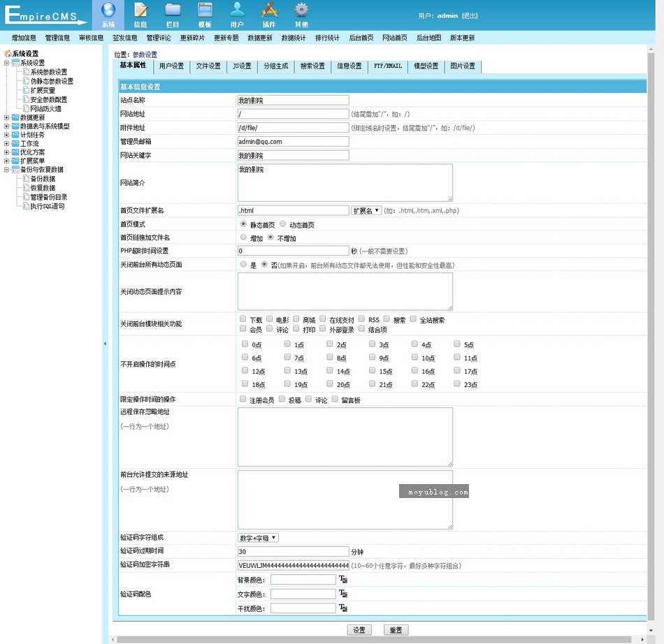Open color picker icon for 背景颜色
664x644 pixels.
click(343, 579)
